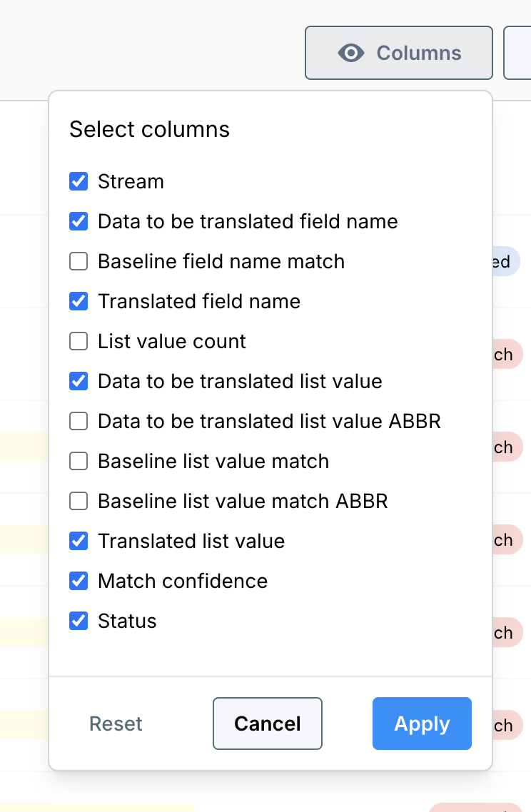Disable the Data to be translated list value column
Viewport: 531px width, 812px height.
(x=79, y=381)
